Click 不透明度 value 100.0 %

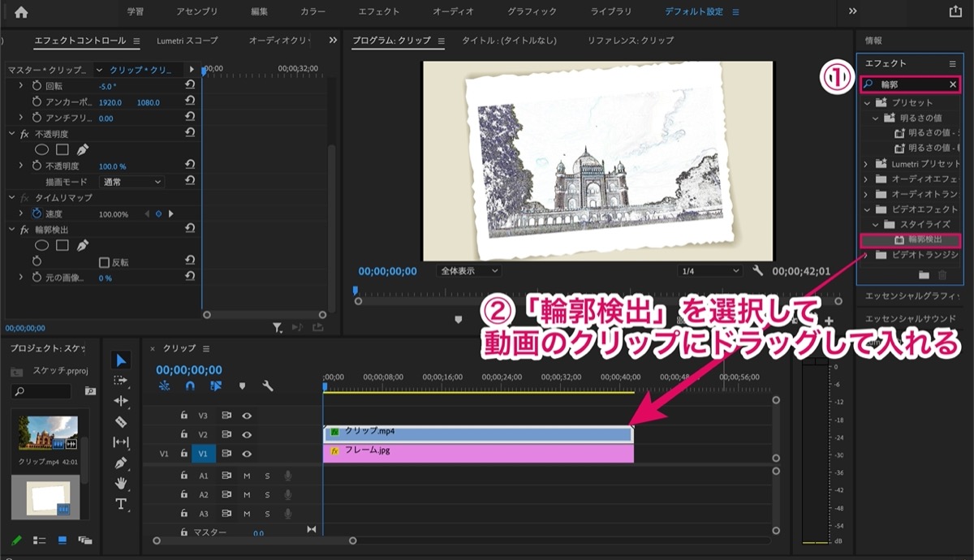point(112,166)
